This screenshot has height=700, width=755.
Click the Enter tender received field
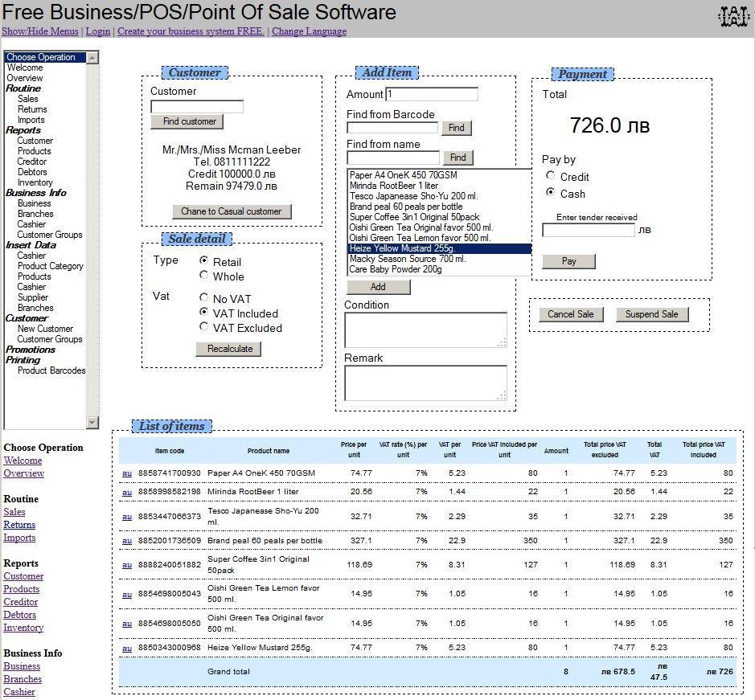point(588,231)
